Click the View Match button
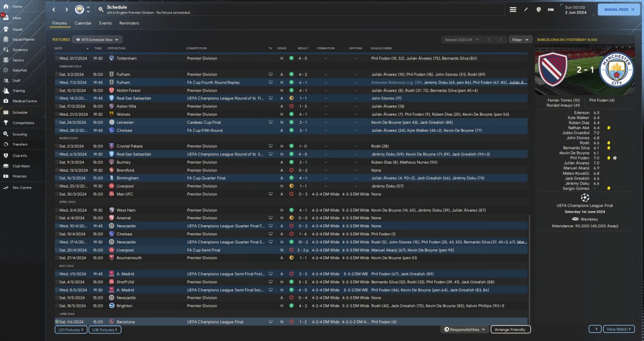This screenshot has width=644, height=341. pyautogui.click(x=619, y=329)
